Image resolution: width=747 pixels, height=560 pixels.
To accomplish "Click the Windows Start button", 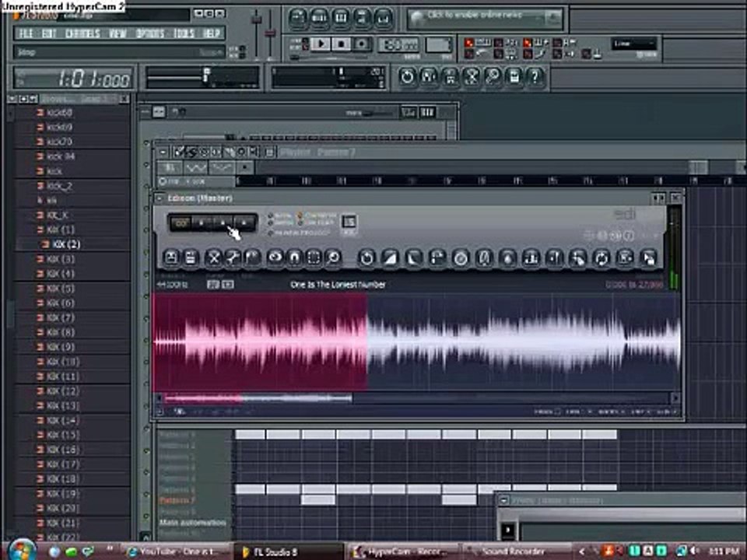I will (x=20, y=550).
